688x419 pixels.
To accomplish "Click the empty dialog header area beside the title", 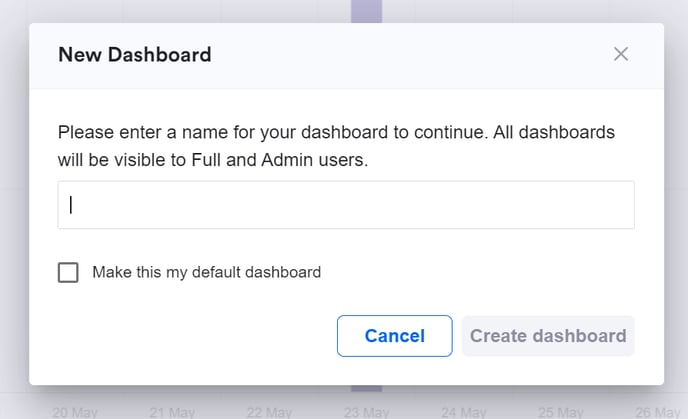I will (x=400, y=55).
